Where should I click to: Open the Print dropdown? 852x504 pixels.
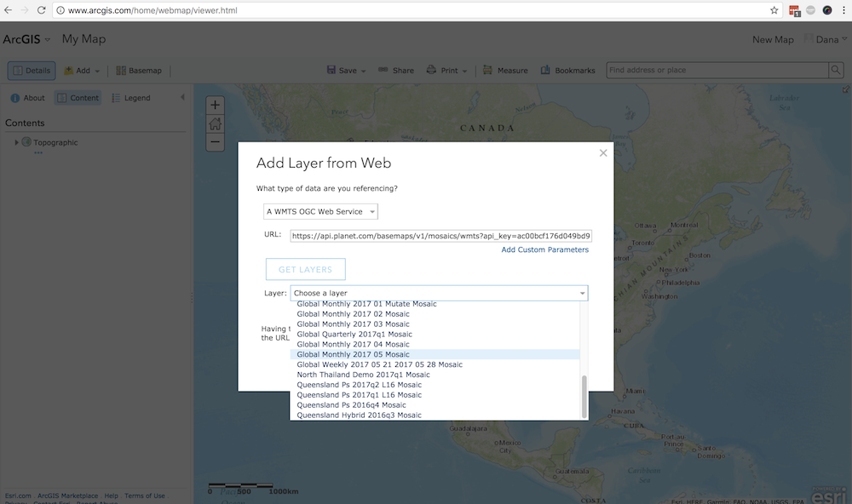coord(446,70)
